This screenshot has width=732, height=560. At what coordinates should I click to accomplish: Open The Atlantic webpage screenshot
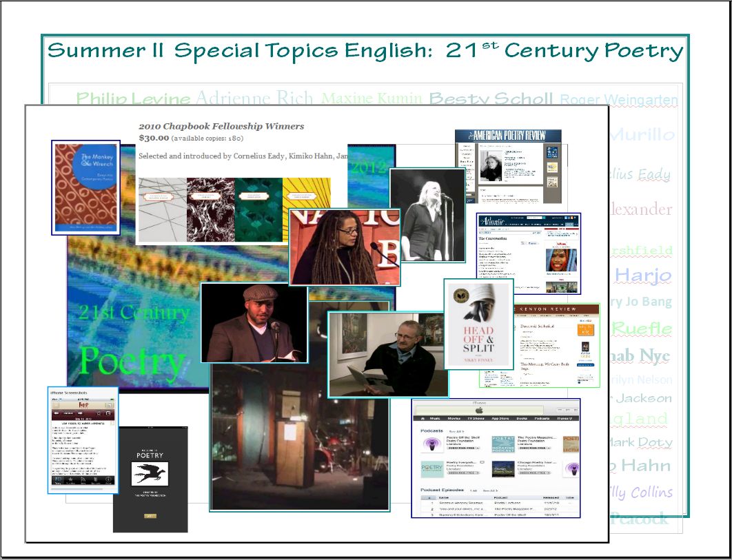(529, 253)
